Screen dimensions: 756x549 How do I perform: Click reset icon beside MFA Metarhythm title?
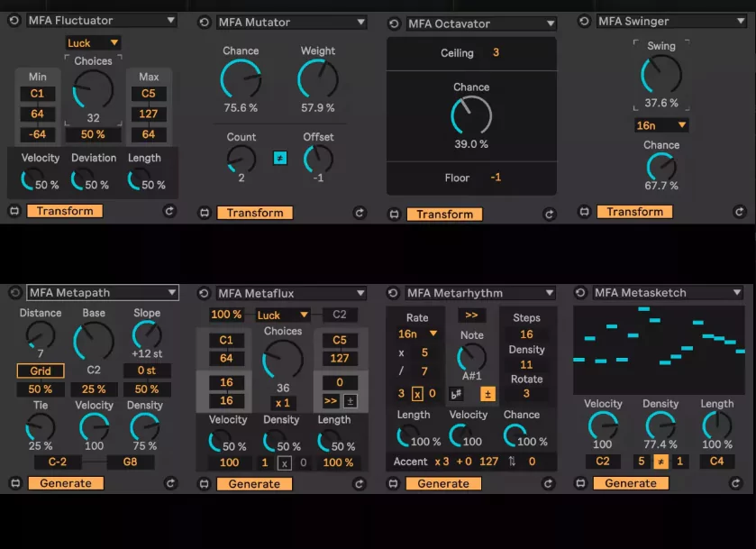(393, 293)
